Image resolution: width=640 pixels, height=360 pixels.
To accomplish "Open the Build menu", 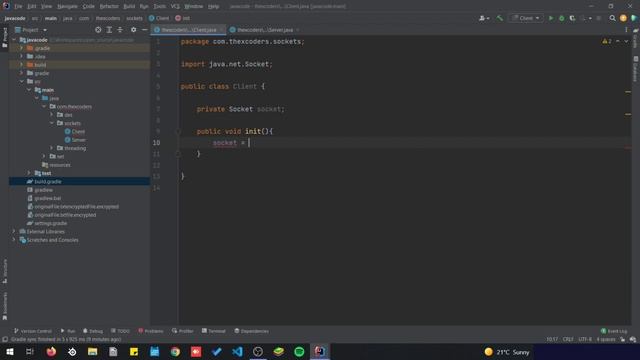I will [x=129, y=6].
